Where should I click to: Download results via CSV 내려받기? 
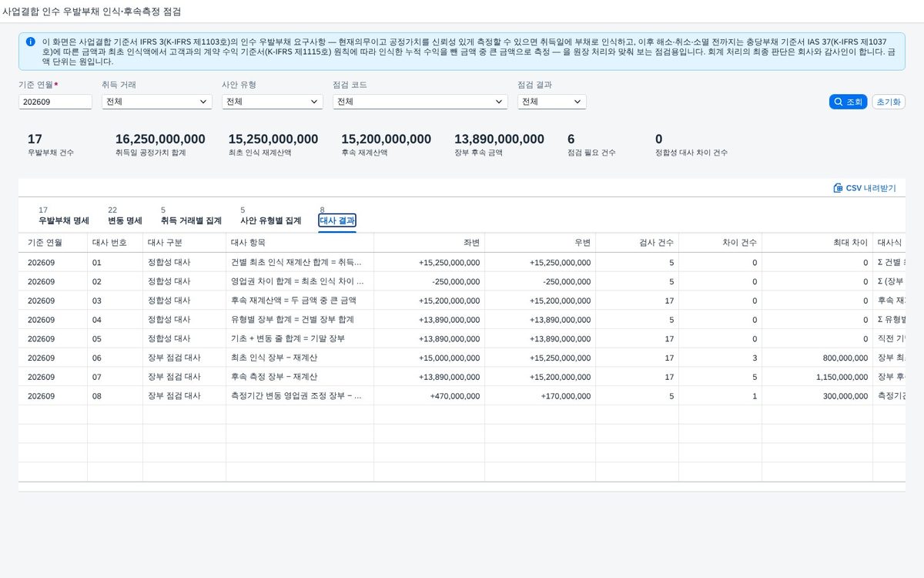(865, 188)
